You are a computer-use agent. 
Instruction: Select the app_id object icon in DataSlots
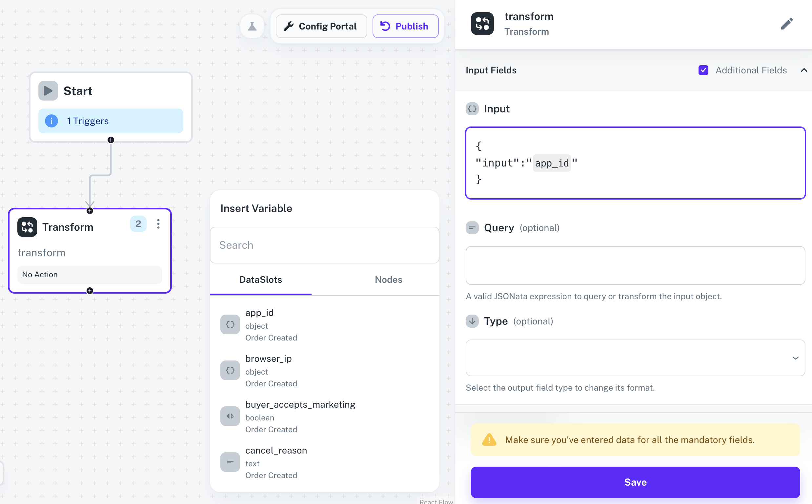(x=230, y=324)
